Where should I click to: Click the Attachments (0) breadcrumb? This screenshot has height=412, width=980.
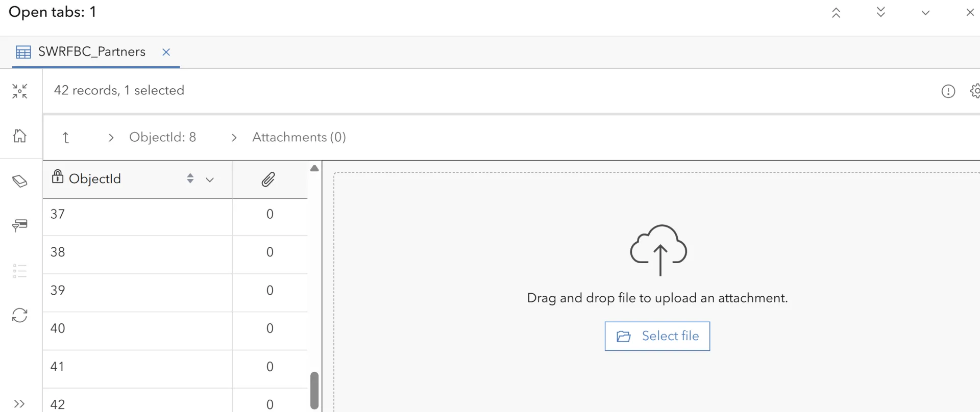tap(299, 137)
